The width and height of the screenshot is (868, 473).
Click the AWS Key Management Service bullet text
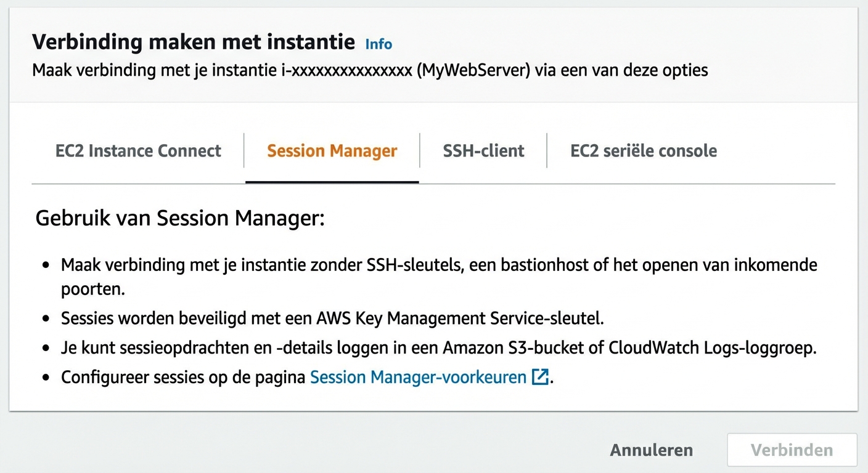[332, 318]
